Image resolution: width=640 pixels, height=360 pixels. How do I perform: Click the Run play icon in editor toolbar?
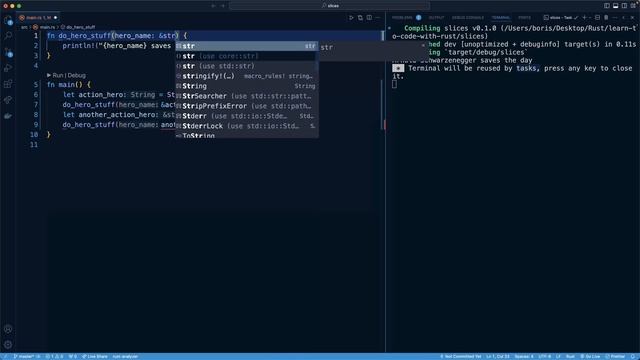click(351, 18)
